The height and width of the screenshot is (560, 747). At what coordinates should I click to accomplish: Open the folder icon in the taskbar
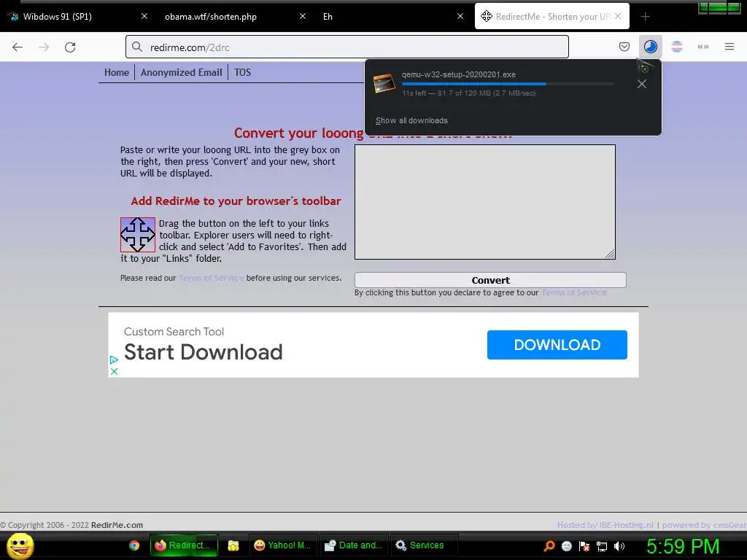[x=233, y=545]
